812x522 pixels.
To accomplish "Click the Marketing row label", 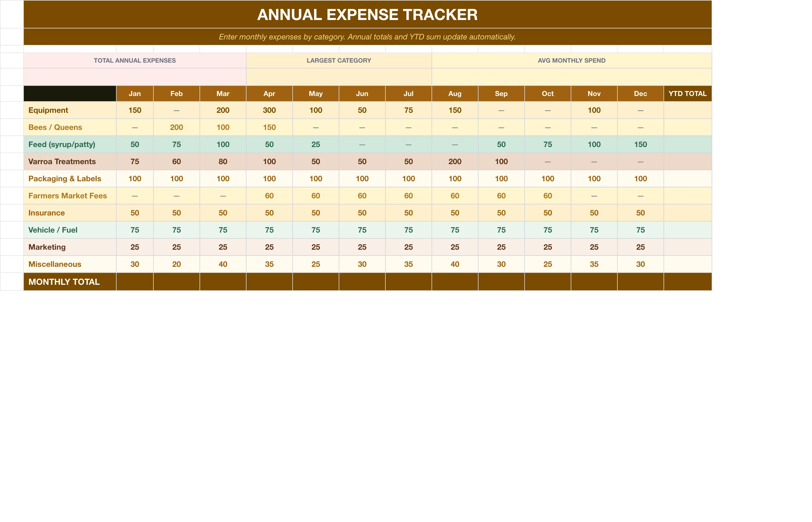I will [x=70, y=247].
